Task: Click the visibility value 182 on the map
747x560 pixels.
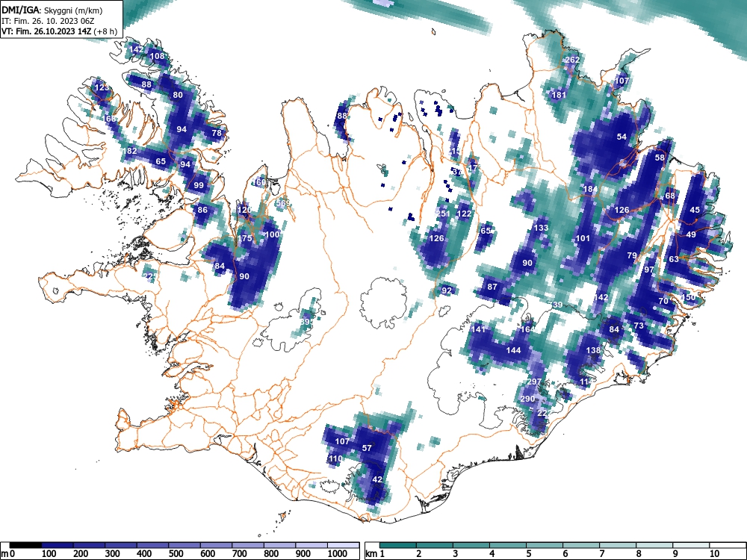Action: [x=129, y=151]
